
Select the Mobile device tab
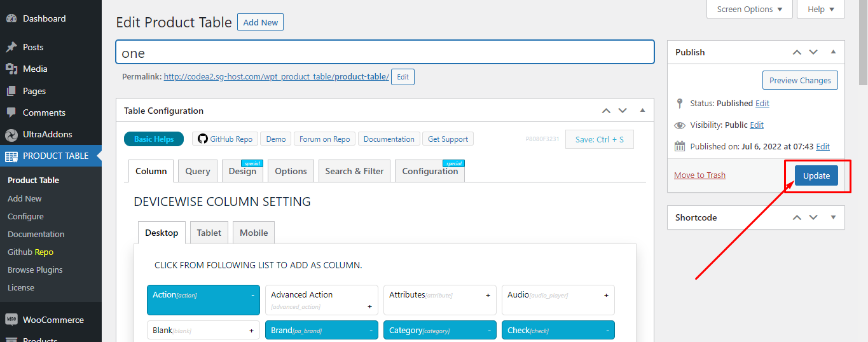click(254, 233)
